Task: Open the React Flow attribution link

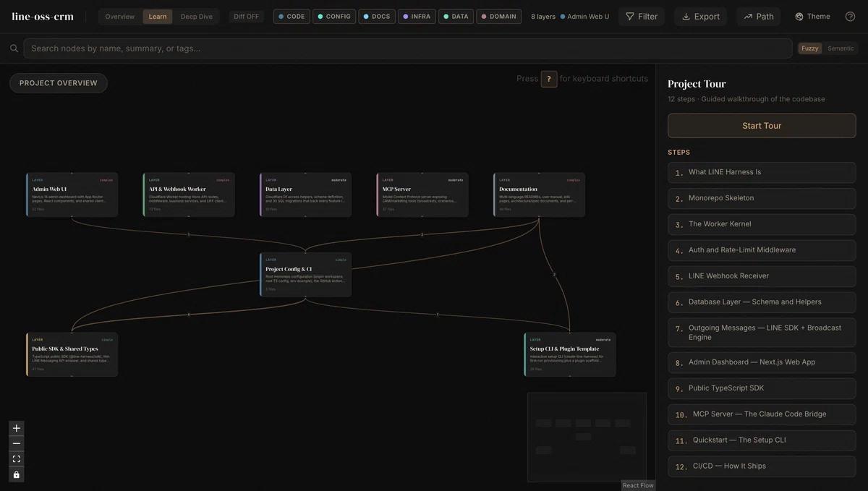Action: [638, 485]
